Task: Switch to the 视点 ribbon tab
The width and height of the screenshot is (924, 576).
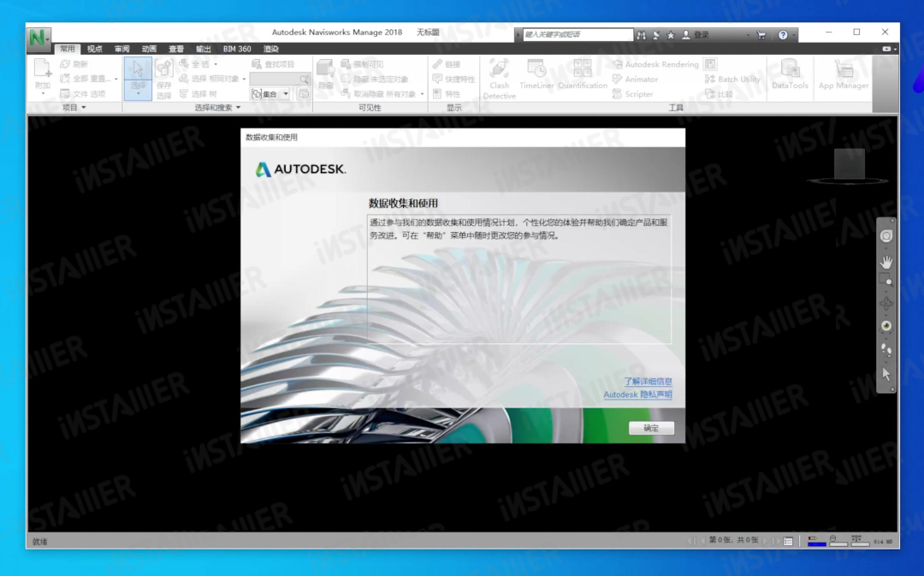Action: click(94, 49)
